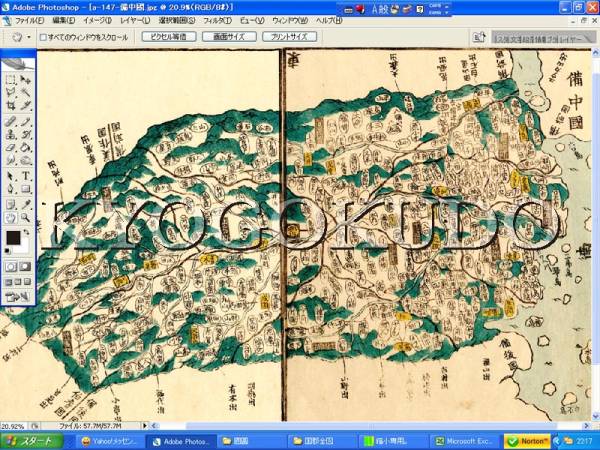Select the Hand tool in toolbox

click(11, 218)
